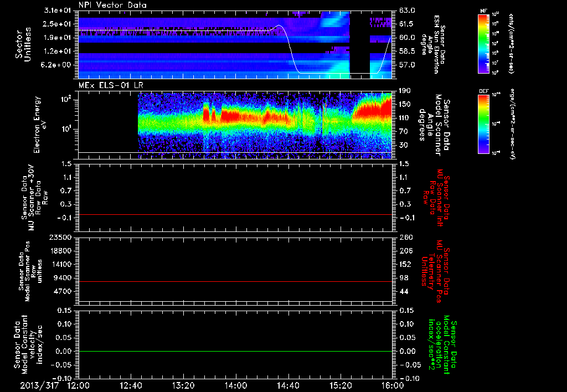Select the 'MEx ELS-01 LR' panel title
Viewport: 567px width, 392px height.
(111, 85)
